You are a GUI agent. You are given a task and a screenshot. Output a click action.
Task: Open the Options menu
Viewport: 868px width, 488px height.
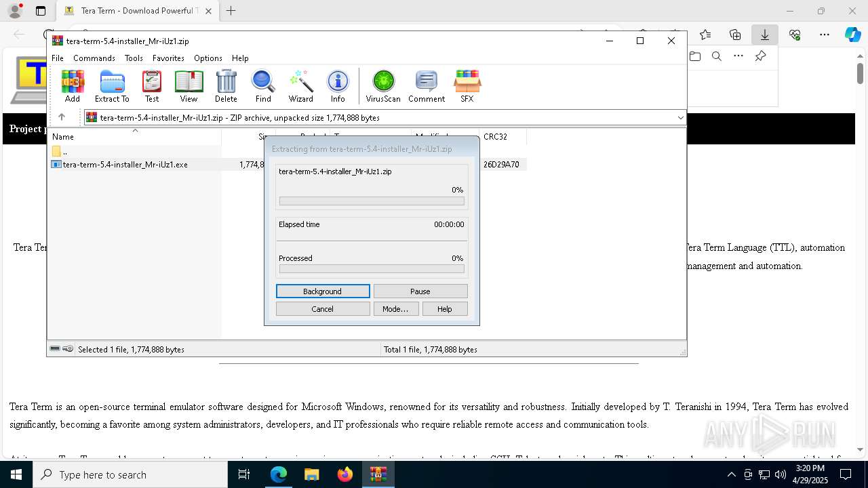coord(208,58)
